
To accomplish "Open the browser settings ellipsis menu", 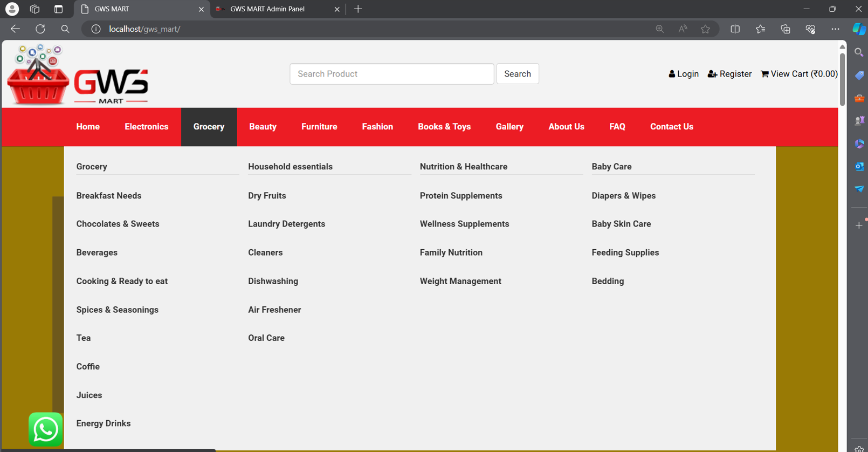I will (x=835, y=29).
